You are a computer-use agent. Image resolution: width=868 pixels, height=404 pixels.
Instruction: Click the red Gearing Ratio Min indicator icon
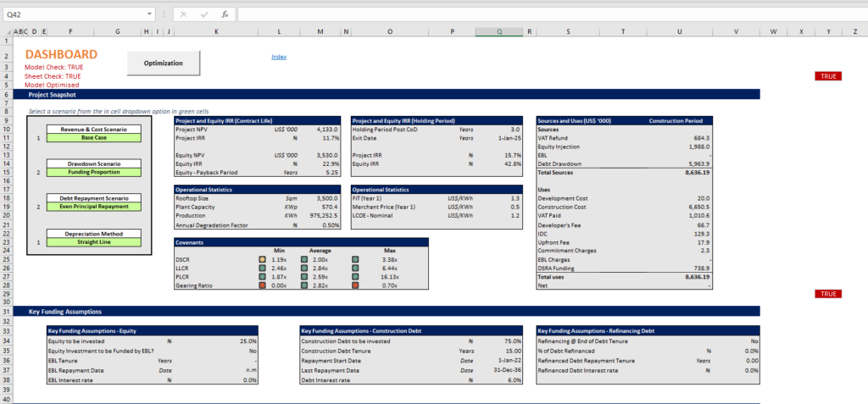[x=262, y=286]
